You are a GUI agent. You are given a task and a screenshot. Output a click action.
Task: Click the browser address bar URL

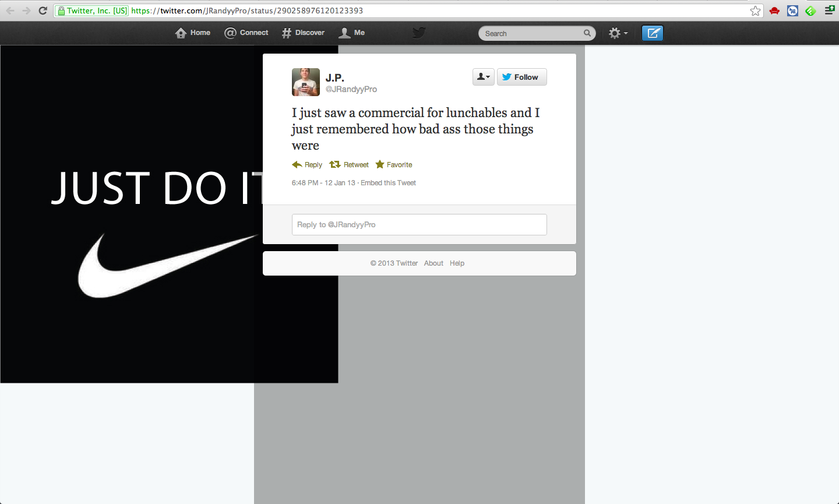click(x=247, y=10)
